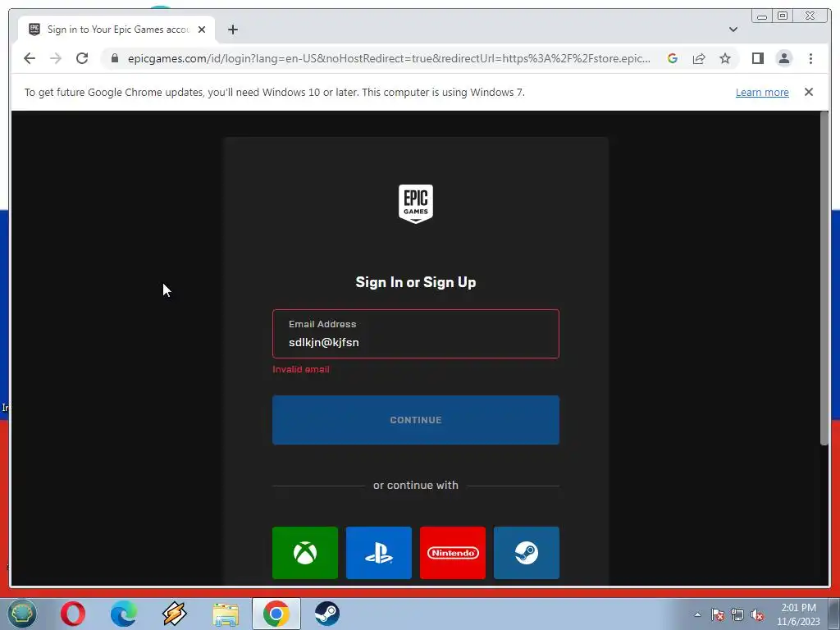Reload the Epic Games login page
This screenshot has width=840, height=630.
(82, 58)
